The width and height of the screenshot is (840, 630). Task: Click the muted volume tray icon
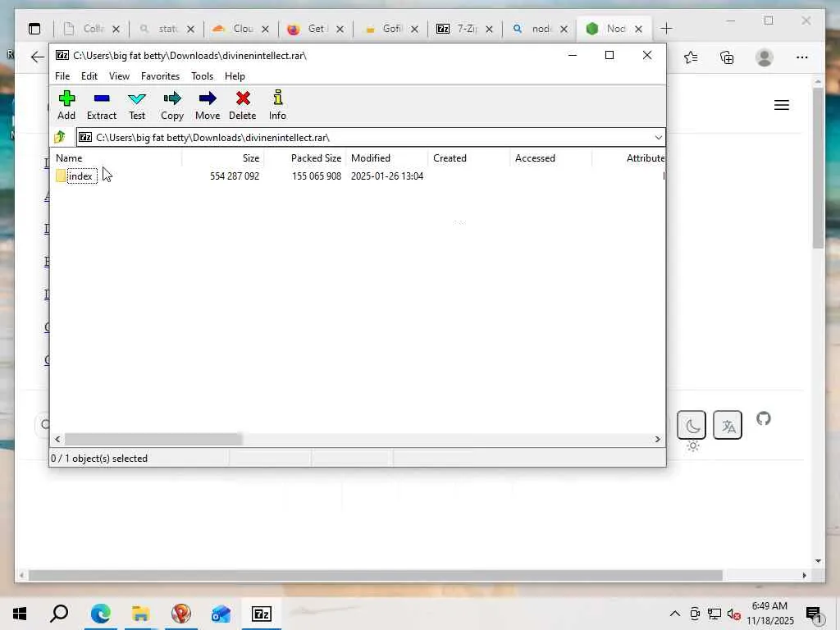pyautogui.click(x=734, y=614)
